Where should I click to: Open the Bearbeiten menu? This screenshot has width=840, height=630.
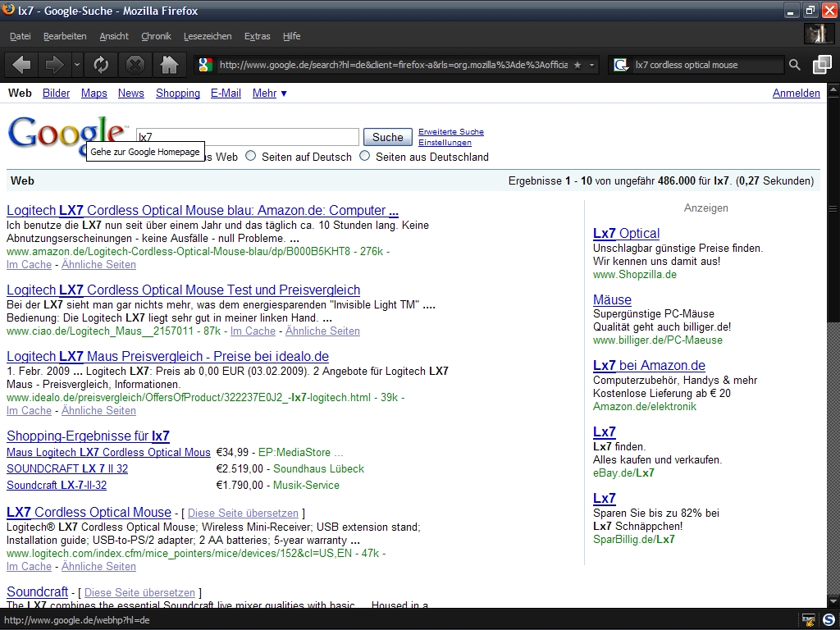65,36
